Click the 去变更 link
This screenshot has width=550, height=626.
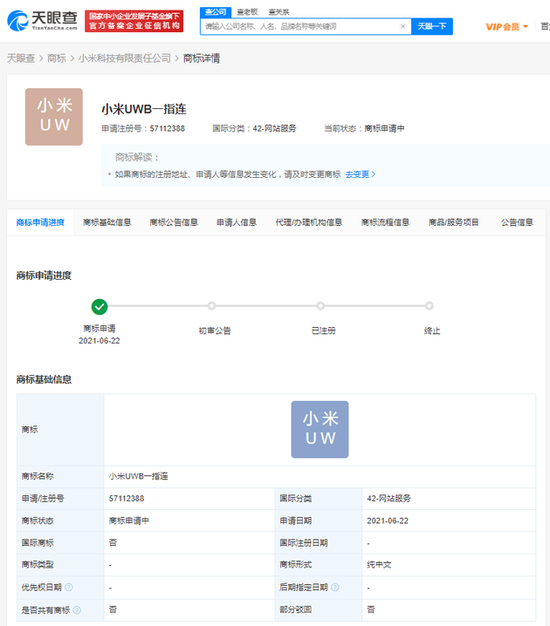click(360, 174)
